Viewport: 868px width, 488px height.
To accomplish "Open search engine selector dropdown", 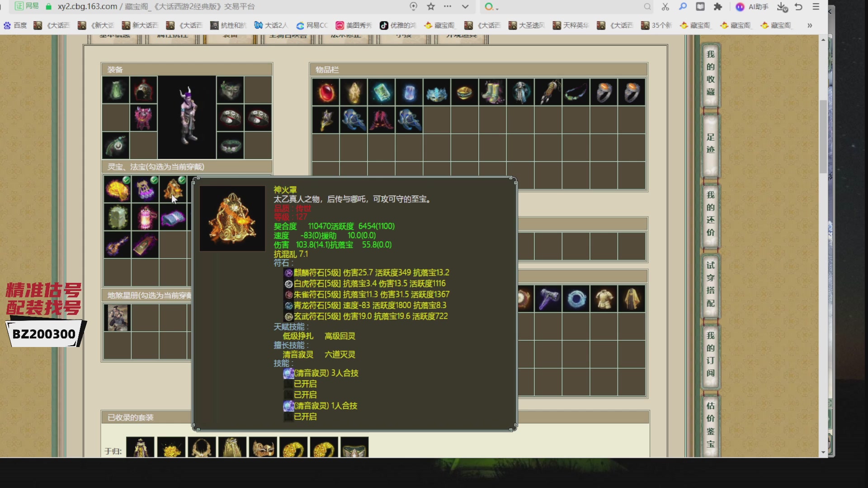I will point(492,7).
